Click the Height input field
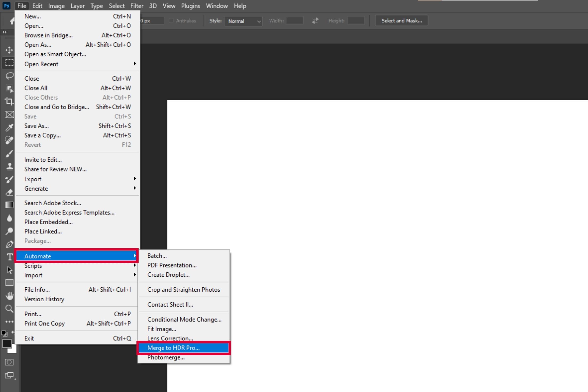This screenshot has height=392, width=588. [x=356, y=21]
